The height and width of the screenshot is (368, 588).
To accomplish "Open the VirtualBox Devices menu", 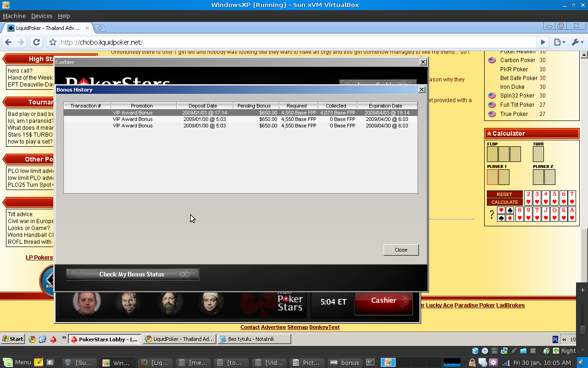I will pyautogui.click(x=42, y=16).
